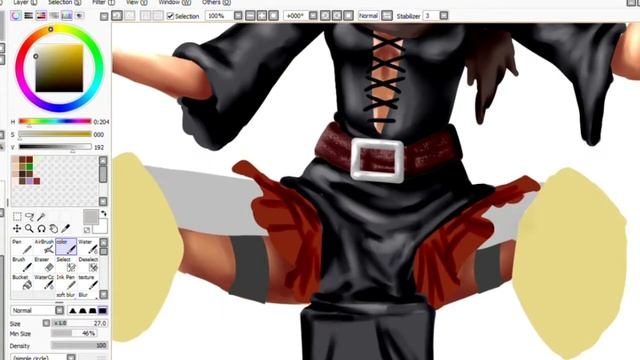Screen dimensions: 640x360
Task: Open the Stabilizer value dropdown
Action: (444, 16)
